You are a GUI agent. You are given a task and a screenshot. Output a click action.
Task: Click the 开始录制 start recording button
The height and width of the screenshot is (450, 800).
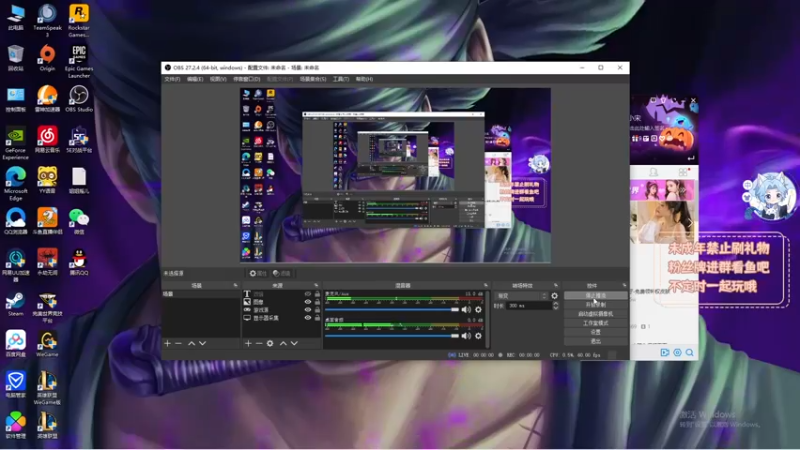595,305
